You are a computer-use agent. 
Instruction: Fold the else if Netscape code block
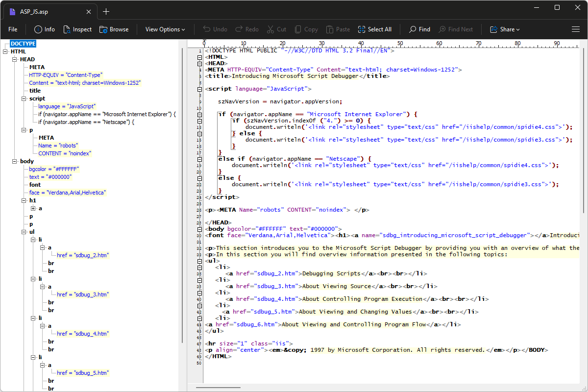coord(199,159)
